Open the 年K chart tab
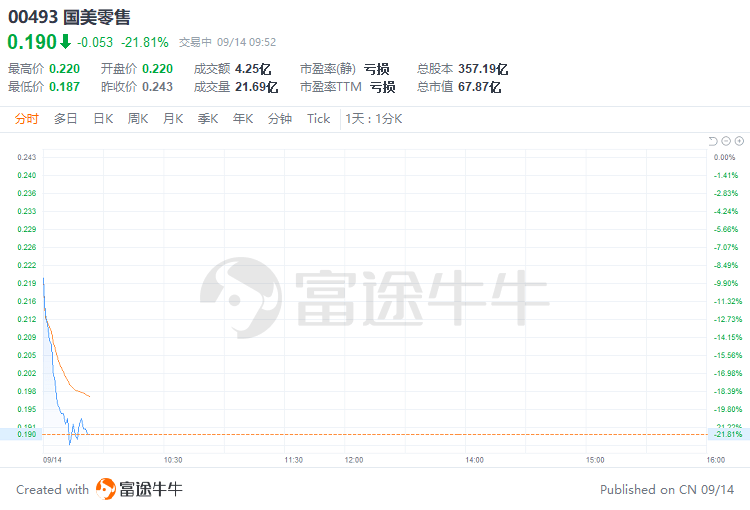Image resolution: width=750 pixels, height=510 pixels. click(243, 119)
